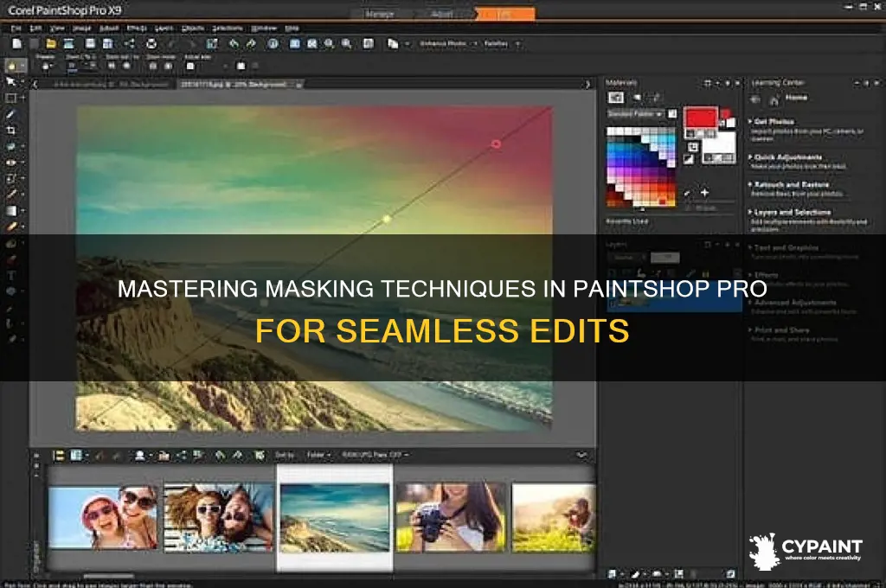The image size is (886, 588).
Task: Open the Effects menu
Action: coord(137,29)
